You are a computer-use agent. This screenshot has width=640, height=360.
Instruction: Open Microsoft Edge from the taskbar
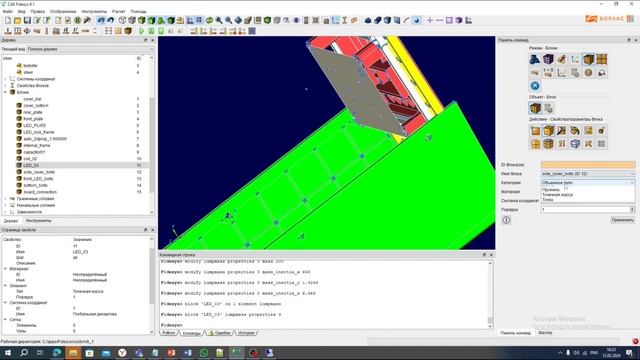pyautogui.click(x=57, y=353)
